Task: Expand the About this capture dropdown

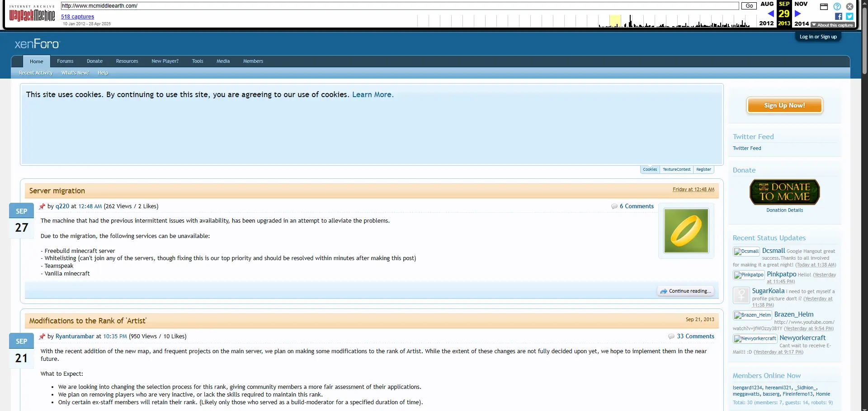Action: [x=832, y=25]
